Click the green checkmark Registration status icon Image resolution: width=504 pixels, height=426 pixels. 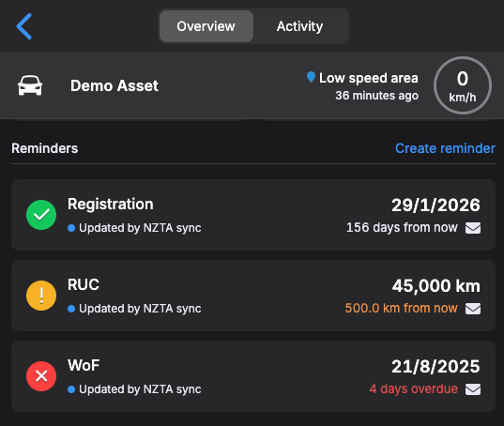coord(41,215)
